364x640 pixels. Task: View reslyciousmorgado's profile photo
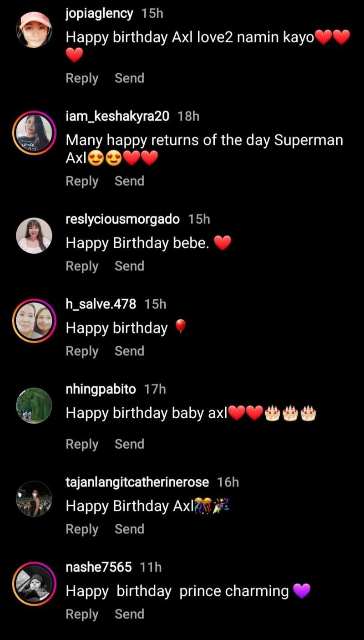pos(34,236)
